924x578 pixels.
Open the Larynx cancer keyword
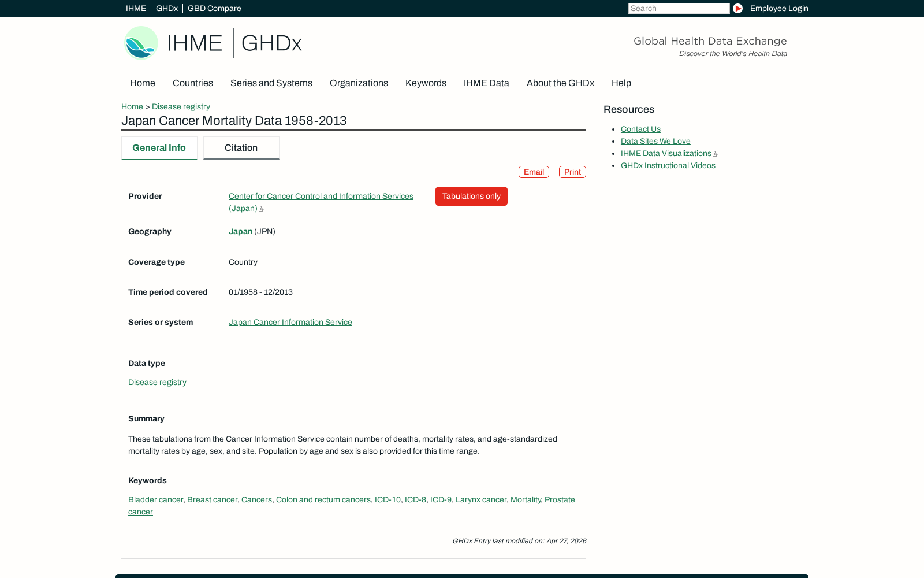tap(481, 500)
